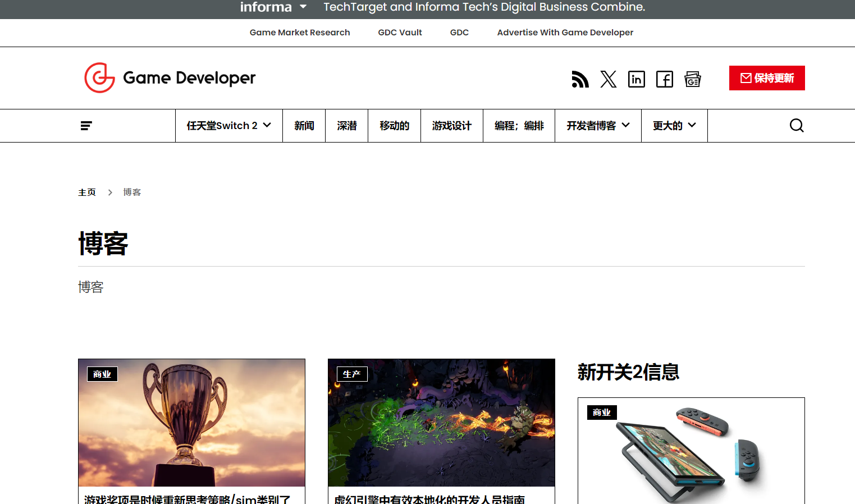Open the hamburger menu icon
Screen dimensions: 855x504
click(86, 126)
